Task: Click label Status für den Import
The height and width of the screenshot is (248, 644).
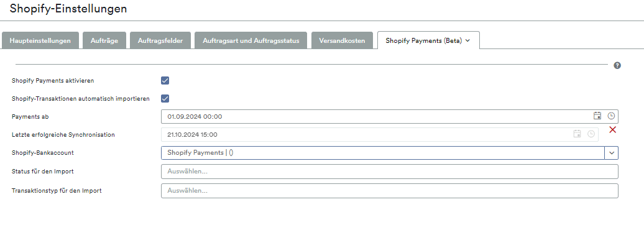Action: (43, 171)
